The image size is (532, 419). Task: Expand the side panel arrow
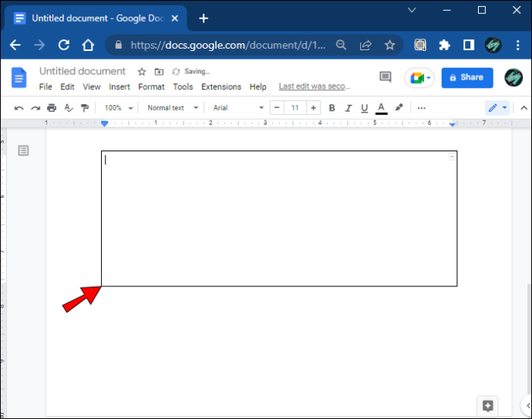(527, 405)
